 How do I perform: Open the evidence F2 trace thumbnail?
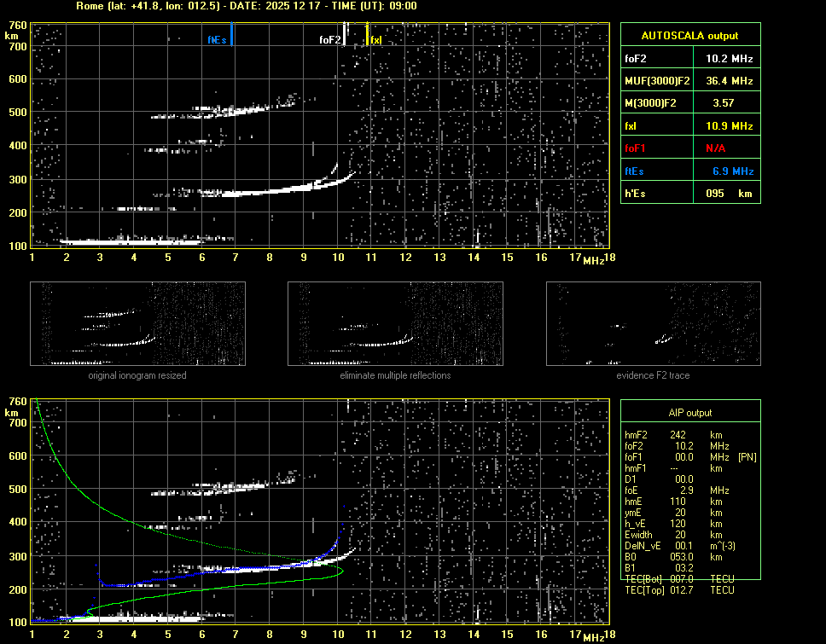653,323
